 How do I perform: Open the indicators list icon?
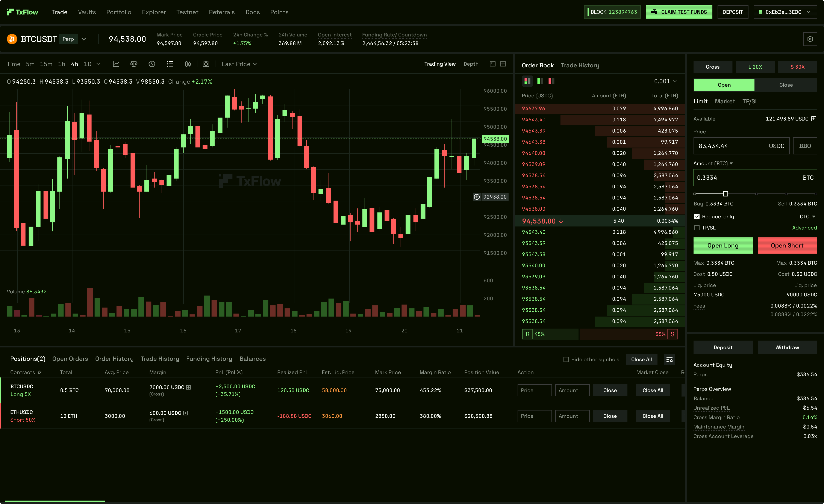pos(170,64)
